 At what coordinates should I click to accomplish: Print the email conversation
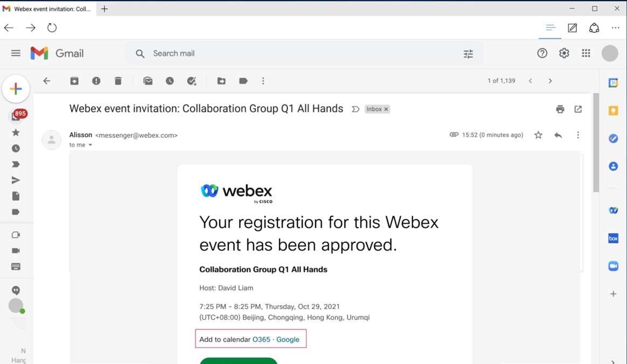(x=560, y=109)
